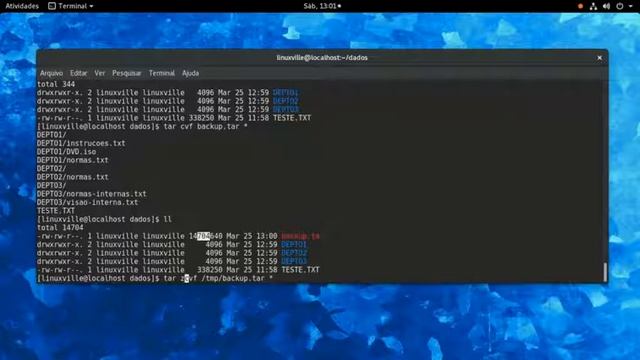Click '/tmp/backup.tar' in current command line
The image size is (640, 360).
pyautogui.click(x=233, y=278)
